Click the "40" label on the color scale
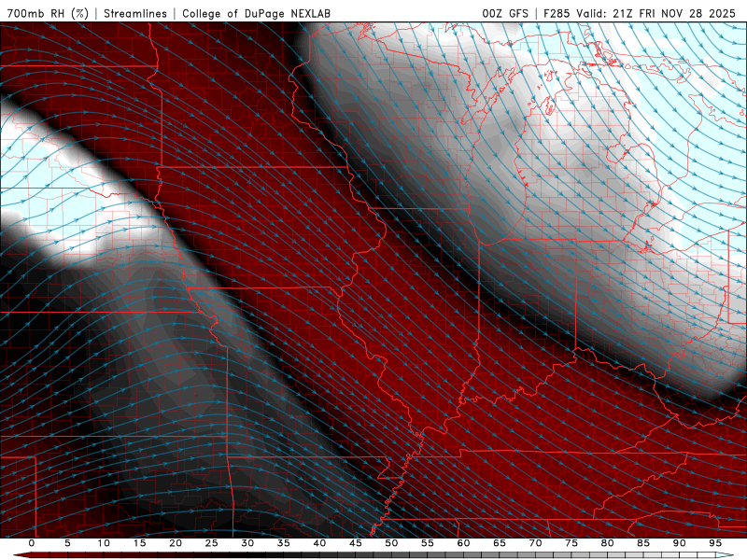 (x=319, y=543)
